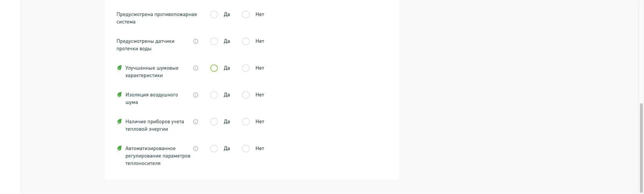The width and height of the screenshot is (644, 194).
Task: Click info icon beside water leak sensors
Action: (195, 41)
